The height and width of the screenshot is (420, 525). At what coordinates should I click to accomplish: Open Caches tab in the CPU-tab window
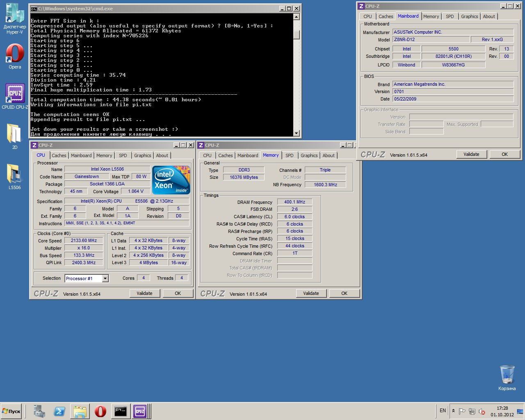click(x=59, y=155)
